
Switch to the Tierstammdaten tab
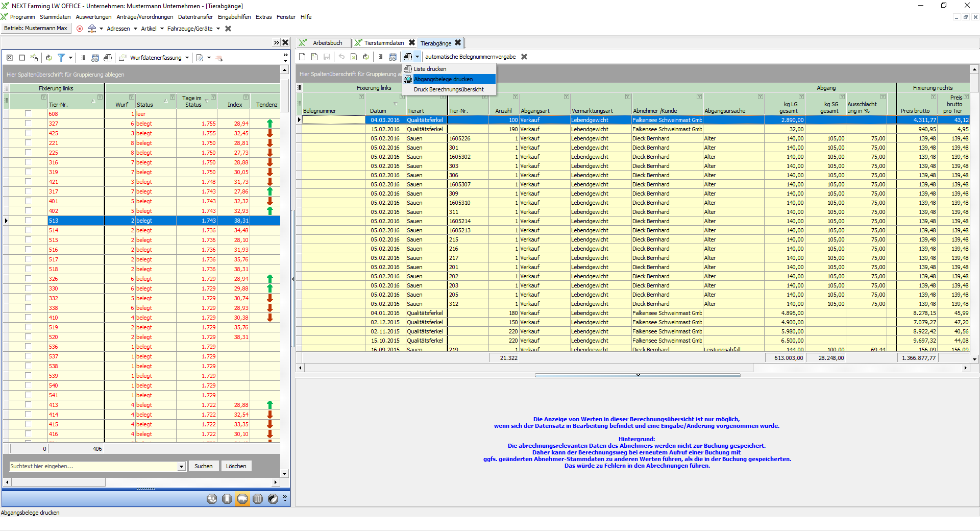pyautogui.click(x=384, y=43)
